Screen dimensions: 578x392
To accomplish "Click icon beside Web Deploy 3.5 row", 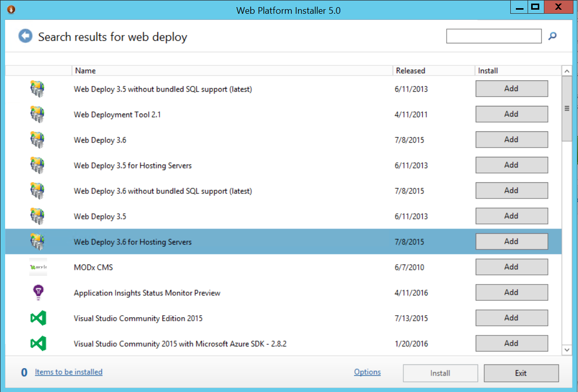I will 37,216.
